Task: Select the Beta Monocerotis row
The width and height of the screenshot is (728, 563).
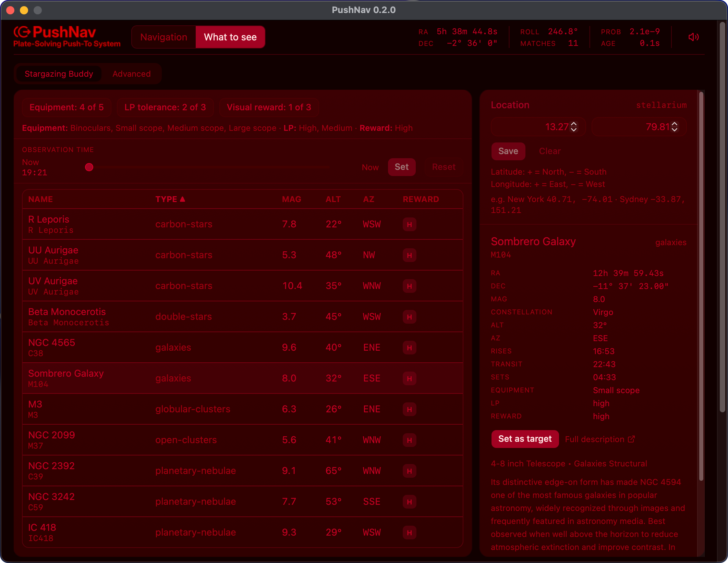Action: click(243, 317)
